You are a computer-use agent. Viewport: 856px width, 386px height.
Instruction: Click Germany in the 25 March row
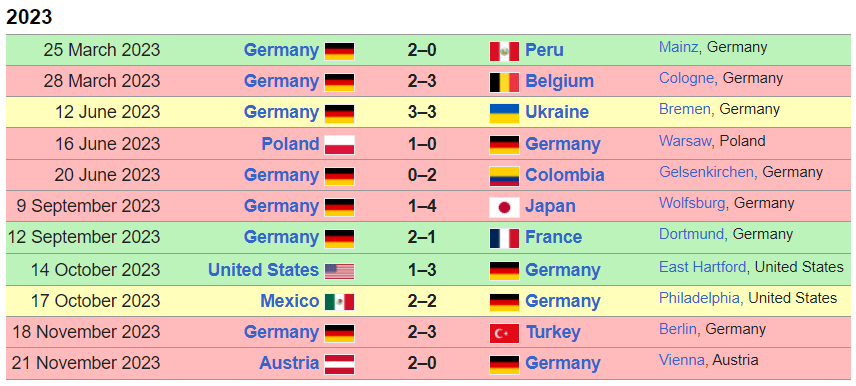281,50
